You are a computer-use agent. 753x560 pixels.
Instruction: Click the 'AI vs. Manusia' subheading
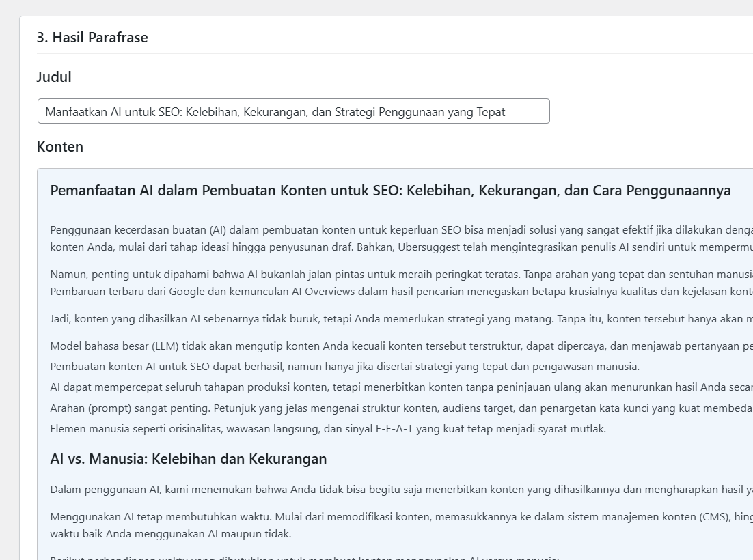pyautogui.click(x=189, y=459)
